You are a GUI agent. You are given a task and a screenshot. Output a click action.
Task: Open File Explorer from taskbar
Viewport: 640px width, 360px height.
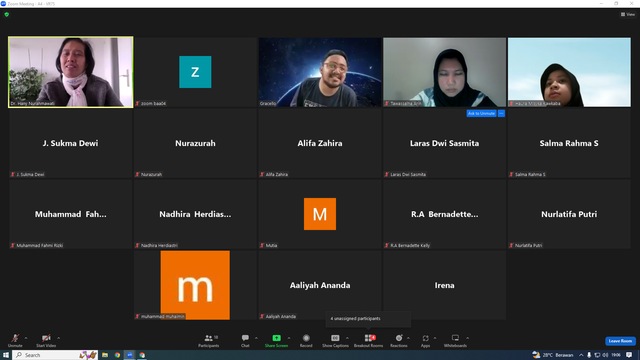click(x=105, y=355)
